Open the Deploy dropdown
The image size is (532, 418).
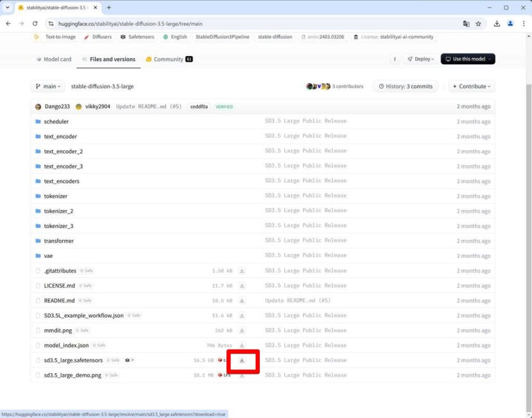tap(420, 59)
